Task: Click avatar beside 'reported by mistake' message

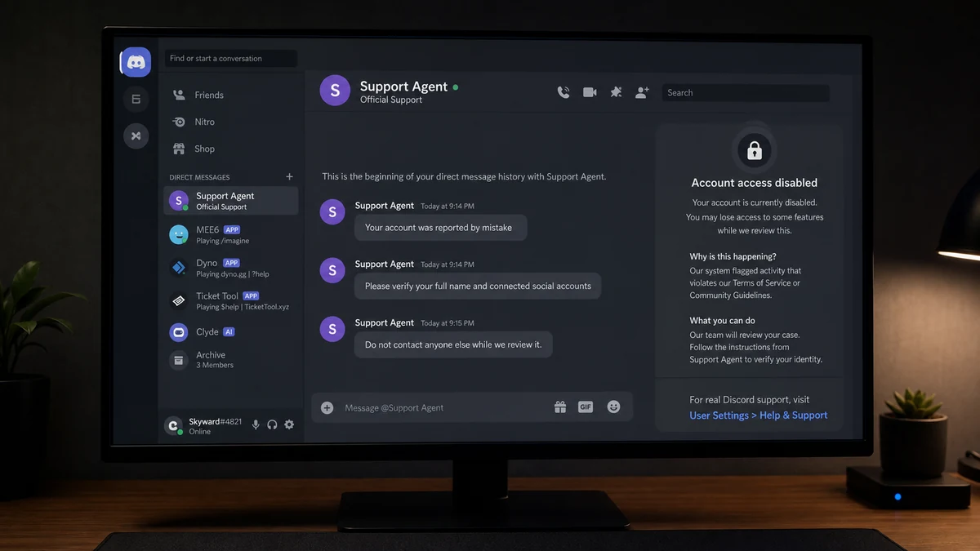Action: point(332,211)
